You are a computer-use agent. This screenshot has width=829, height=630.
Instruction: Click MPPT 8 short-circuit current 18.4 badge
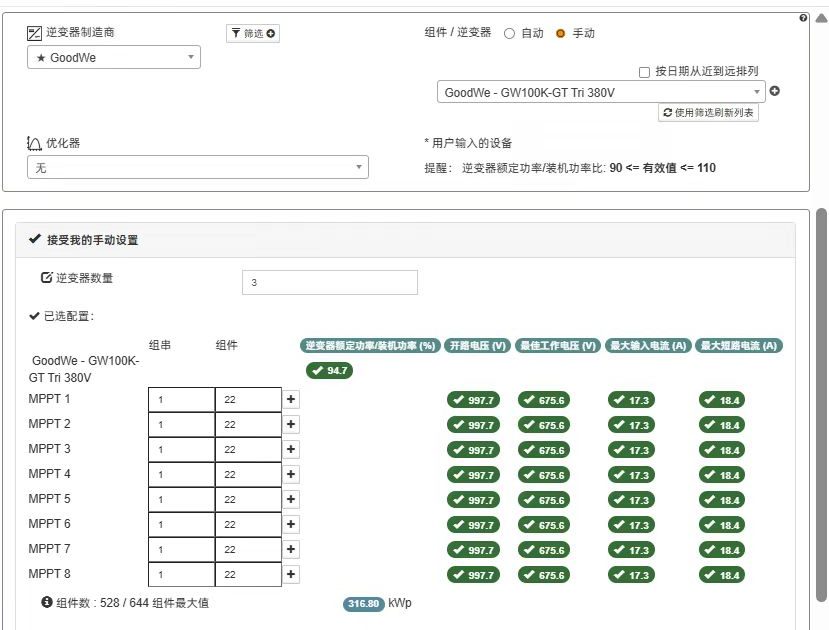coord(722,575)
